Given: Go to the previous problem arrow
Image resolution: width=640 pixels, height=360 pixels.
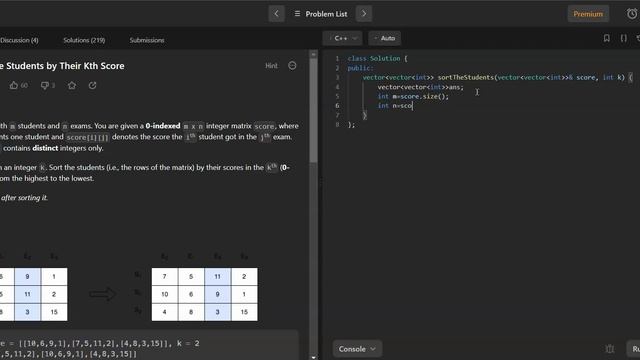Looking at the screenshot, I should pos(276,14).
